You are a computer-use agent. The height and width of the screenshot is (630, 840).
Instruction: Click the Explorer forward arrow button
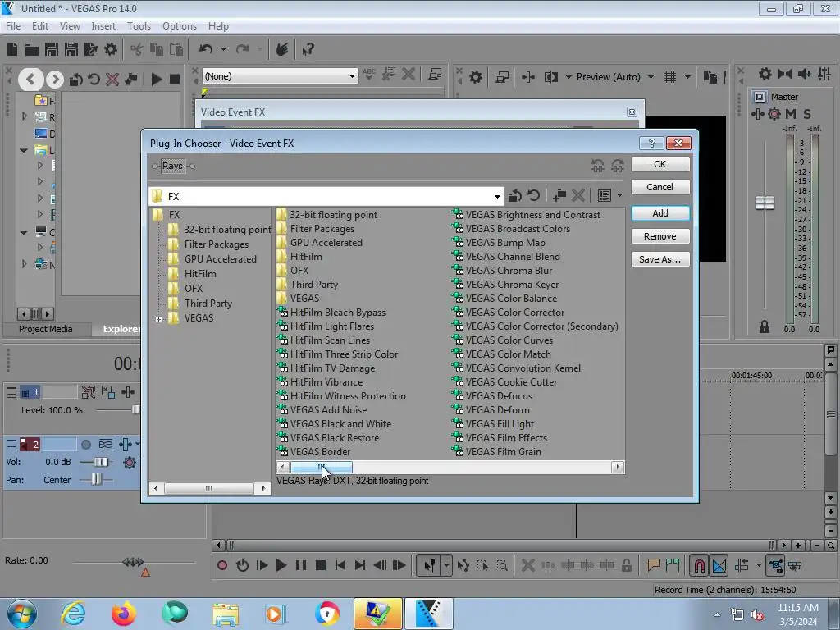tap(55, 80)
